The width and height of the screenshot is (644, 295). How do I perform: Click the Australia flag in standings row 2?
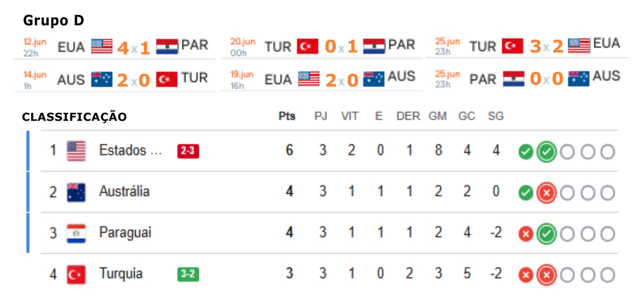click(76, 192)
